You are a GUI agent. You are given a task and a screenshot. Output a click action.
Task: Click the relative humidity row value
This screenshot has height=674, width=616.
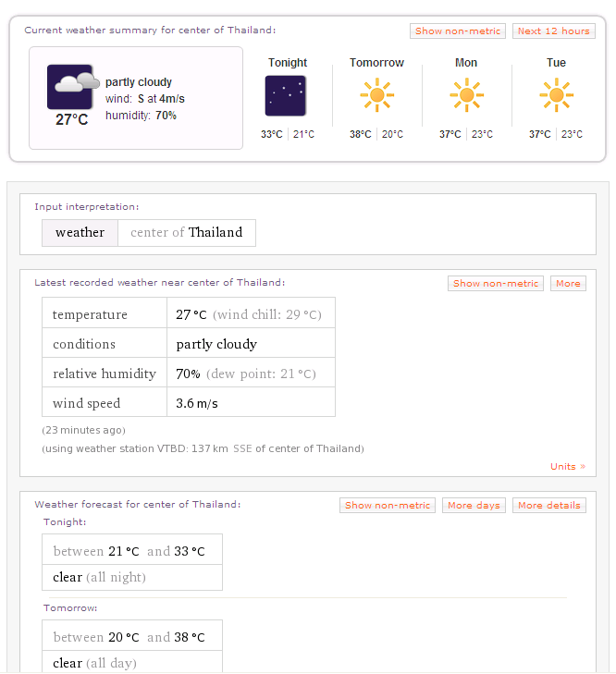tap(250, 374)
